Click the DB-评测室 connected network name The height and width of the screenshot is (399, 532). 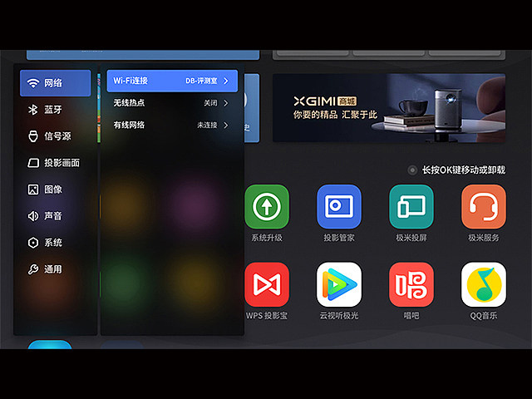point(201,81)
